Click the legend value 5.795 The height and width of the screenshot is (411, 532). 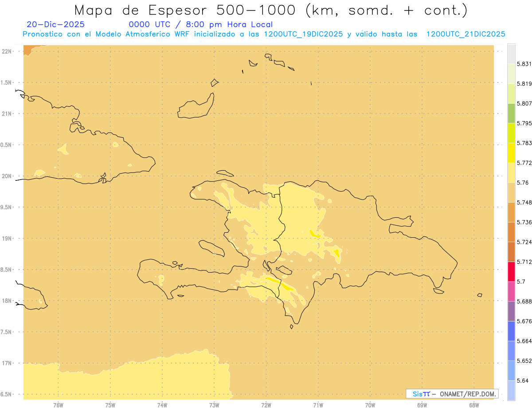coord(524,123)
